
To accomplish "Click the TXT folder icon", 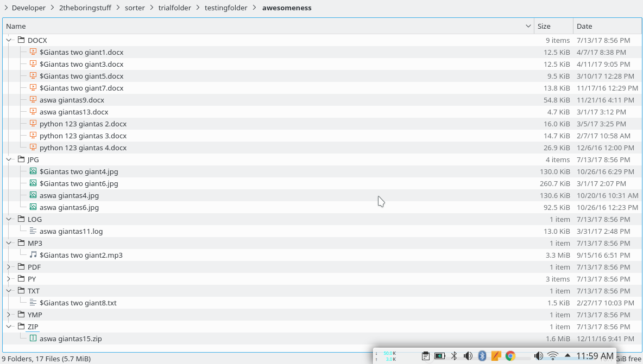I will (x=21, y=291).
